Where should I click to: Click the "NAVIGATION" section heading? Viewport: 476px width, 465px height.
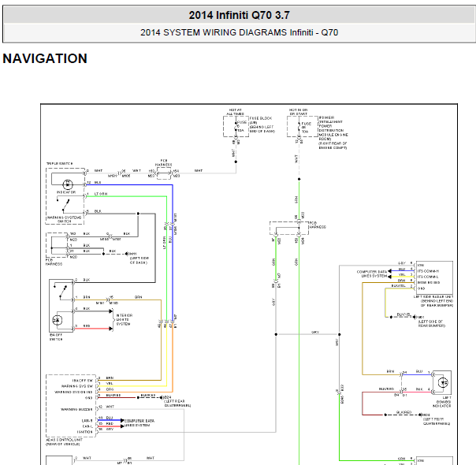click(45, 58)
